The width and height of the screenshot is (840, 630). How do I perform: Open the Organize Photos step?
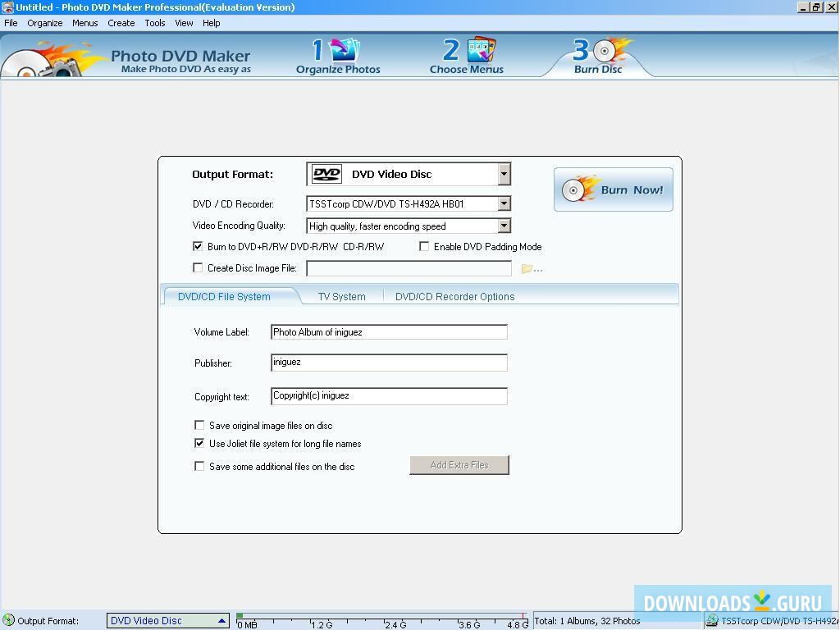[338, 57]
